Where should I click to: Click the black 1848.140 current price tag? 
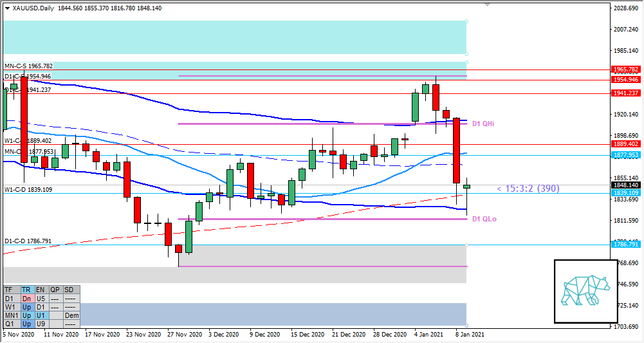625,186
